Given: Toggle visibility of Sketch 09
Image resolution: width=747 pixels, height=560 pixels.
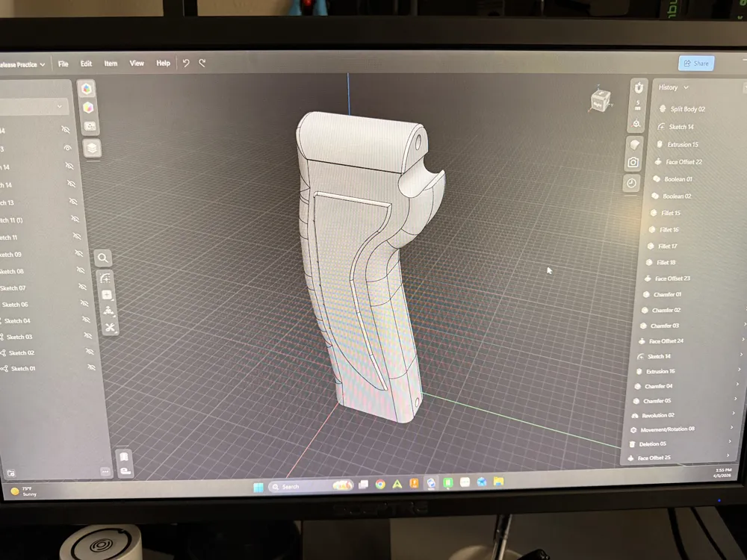Looking at the screenshot, I should click(78, 253).
